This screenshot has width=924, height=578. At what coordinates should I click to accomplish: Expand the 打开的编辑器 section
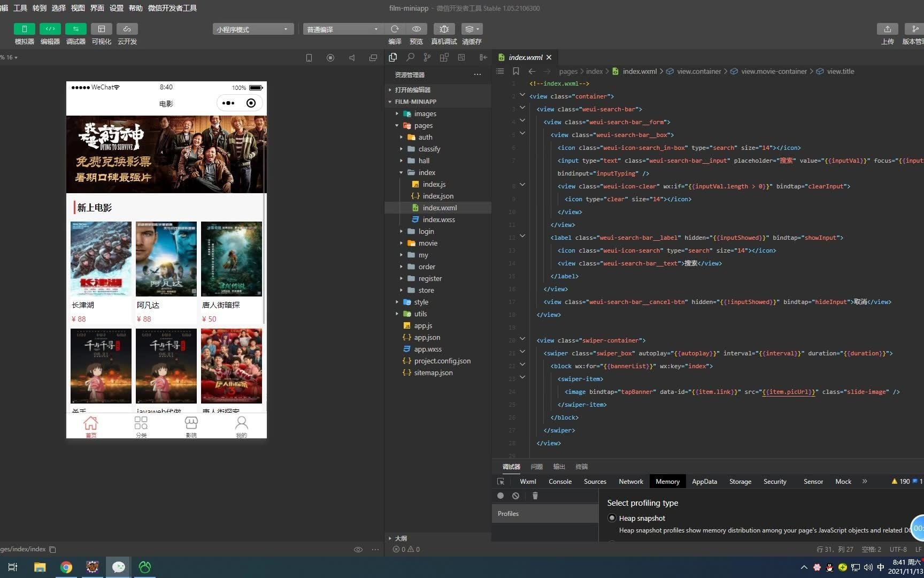pos(438,89)
